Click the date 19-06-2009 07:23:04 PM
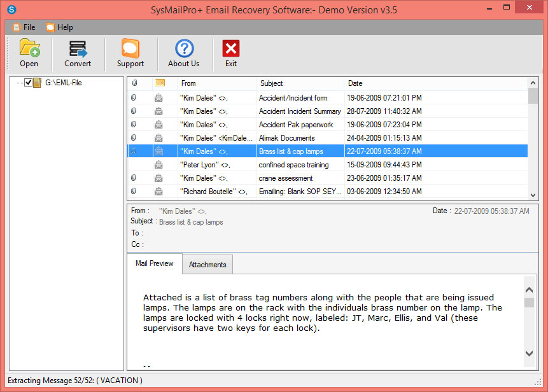 click(x=384, y=124)
